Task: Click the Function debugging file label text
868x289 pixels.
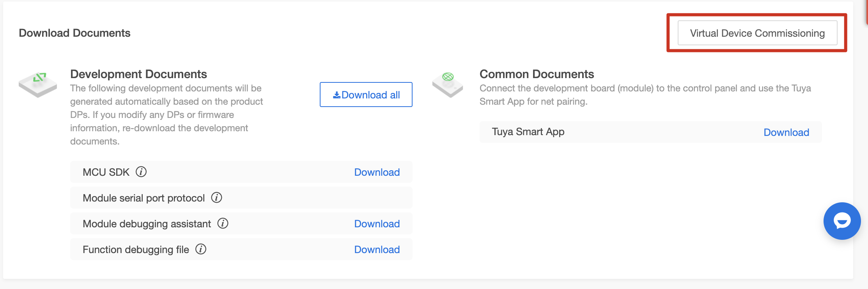Action: (136, 250)
